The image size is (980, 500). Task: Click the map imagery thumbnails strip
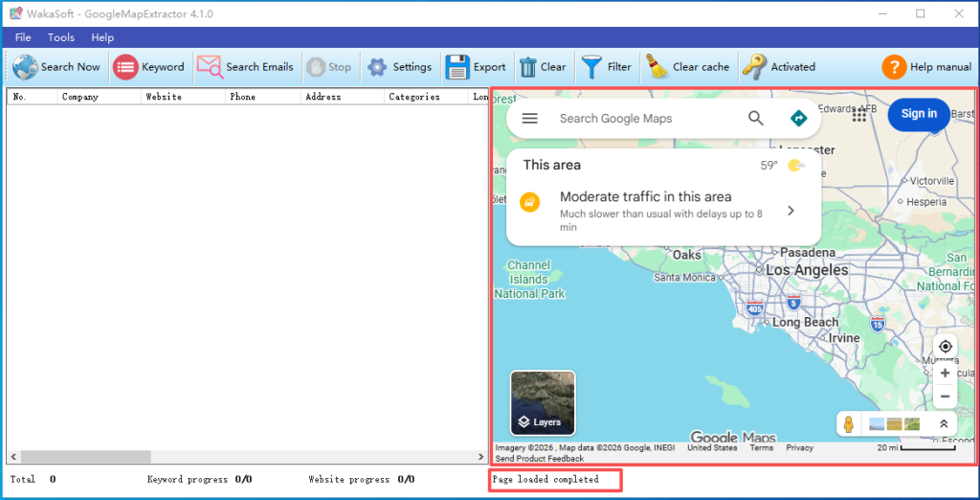(x=895, y=423)
